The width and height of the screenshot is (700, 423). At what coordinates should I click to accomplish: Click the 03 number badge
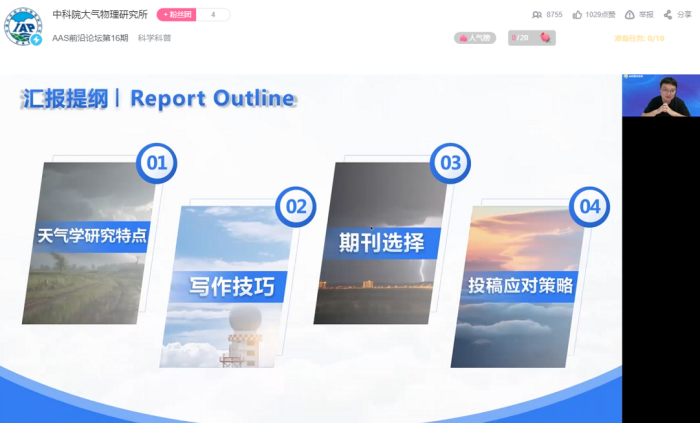[x=450, y=163]
